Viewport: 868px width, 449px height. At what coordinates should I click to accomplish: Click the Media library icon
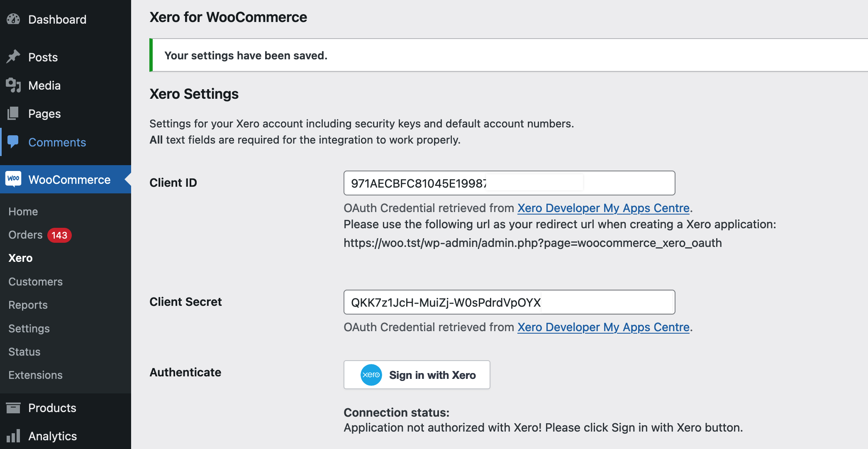tap(14, 85)
